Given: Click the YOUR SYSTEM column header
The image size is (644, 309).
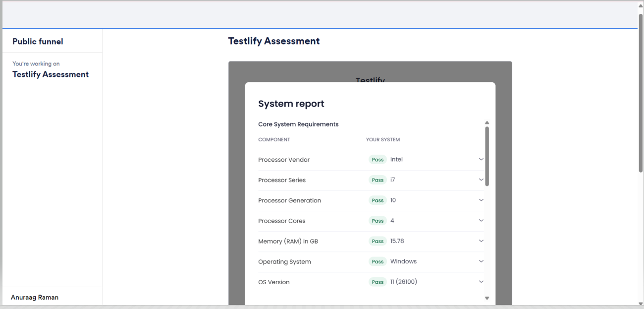Looking at the screenshot, I should tap(383, 140).
